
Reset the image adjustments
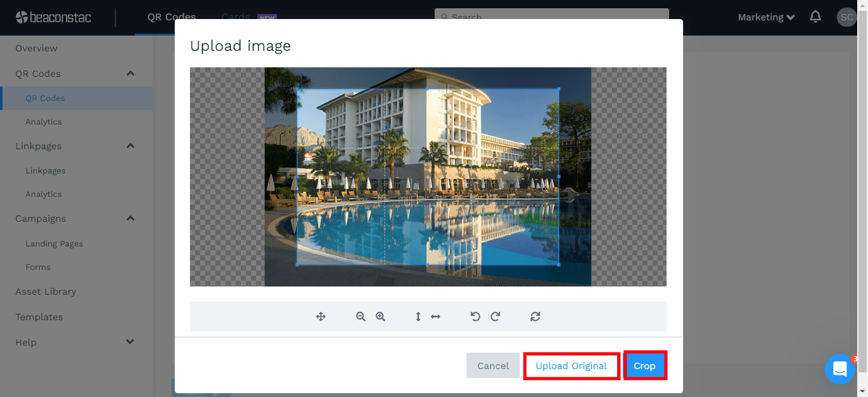[535, 316]
